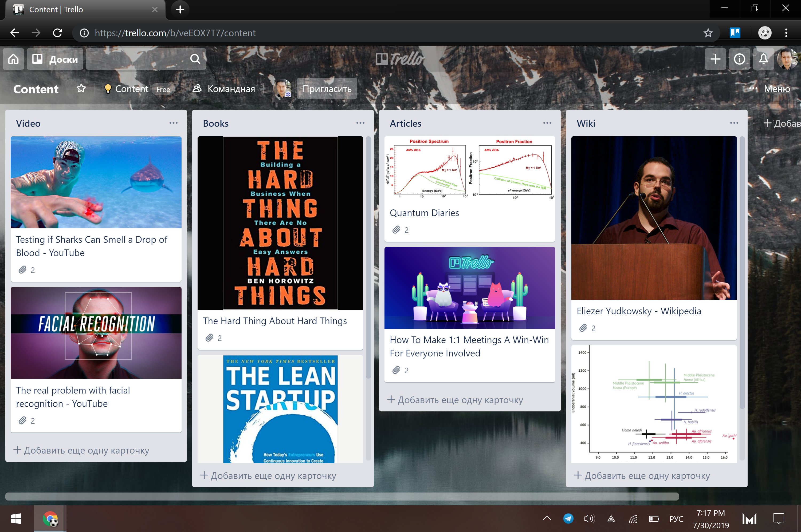Open the Доски boards button
801x532 pixels.
coord(55,59)
